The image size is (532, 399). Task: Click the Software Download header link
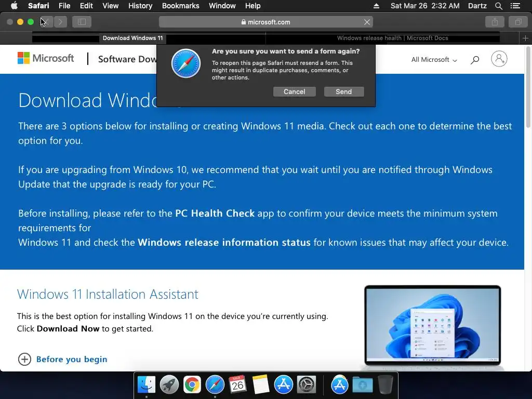[127, 59]
